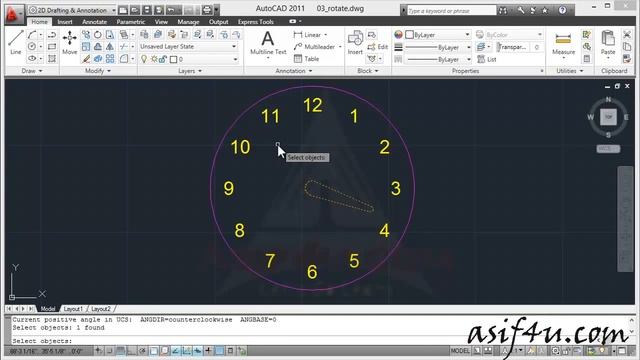The width and height of the screenshot is (640, 360).
Task: Click the Insert block button
Action: [355, 42]
